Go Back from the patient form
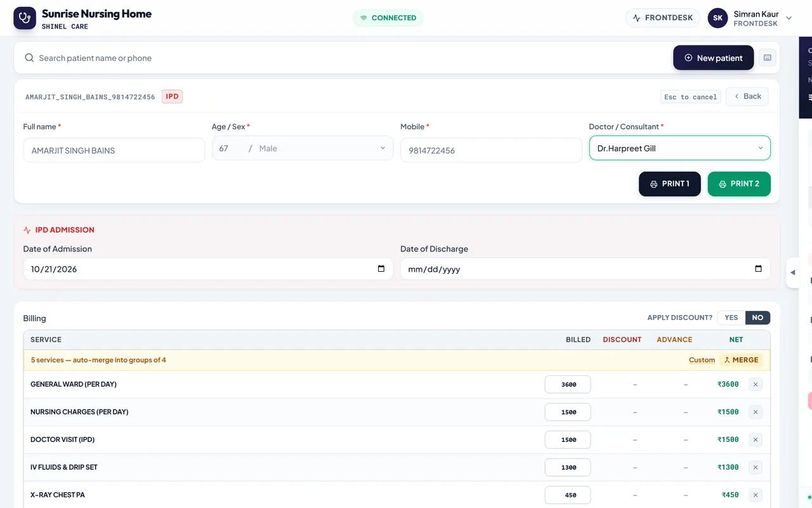The image size is (812, 508). (x=747, y=97)
